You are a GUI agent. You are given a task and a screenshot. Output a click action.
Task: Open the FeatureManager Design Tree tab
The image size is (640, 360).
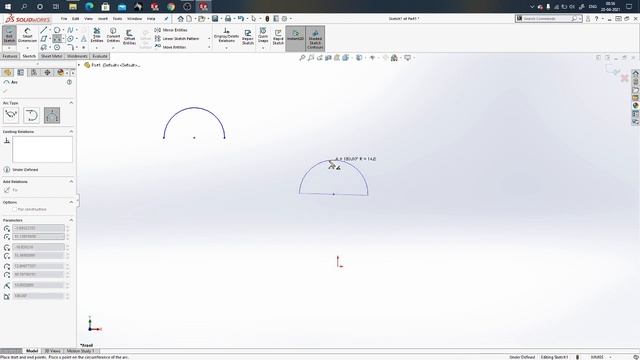(7, 73)
